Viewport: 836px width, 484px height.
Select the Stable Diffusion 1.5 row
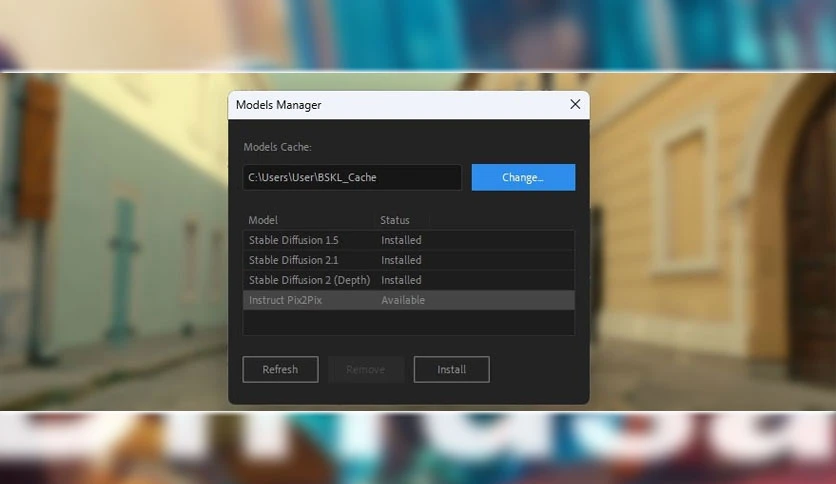(408, 240)
